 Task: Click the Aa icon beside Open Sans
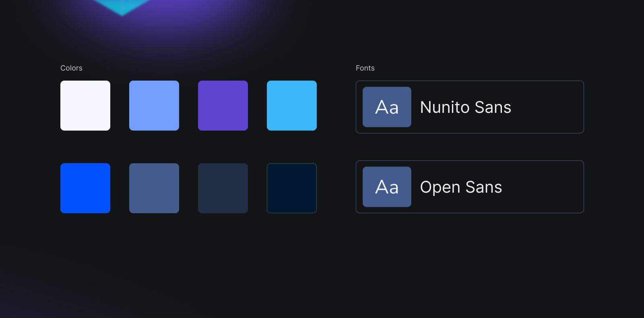(x=387, y=187)
